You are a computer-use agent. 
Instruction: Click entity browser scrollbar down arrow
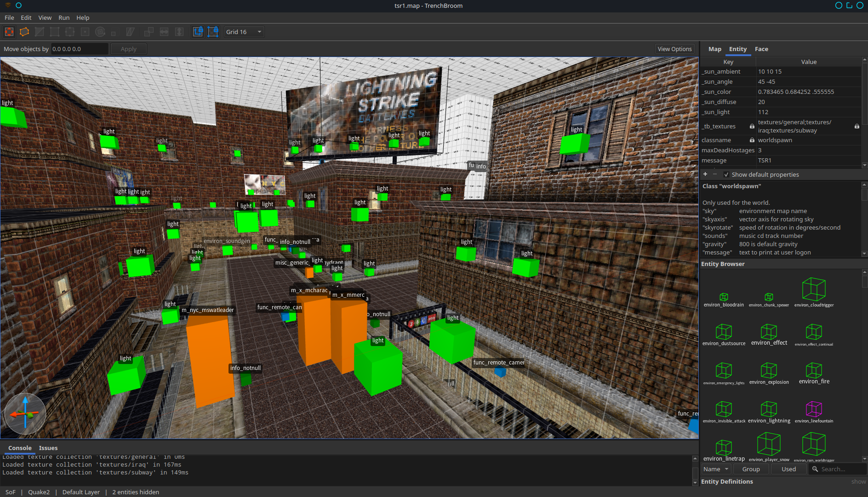[864, 459]
